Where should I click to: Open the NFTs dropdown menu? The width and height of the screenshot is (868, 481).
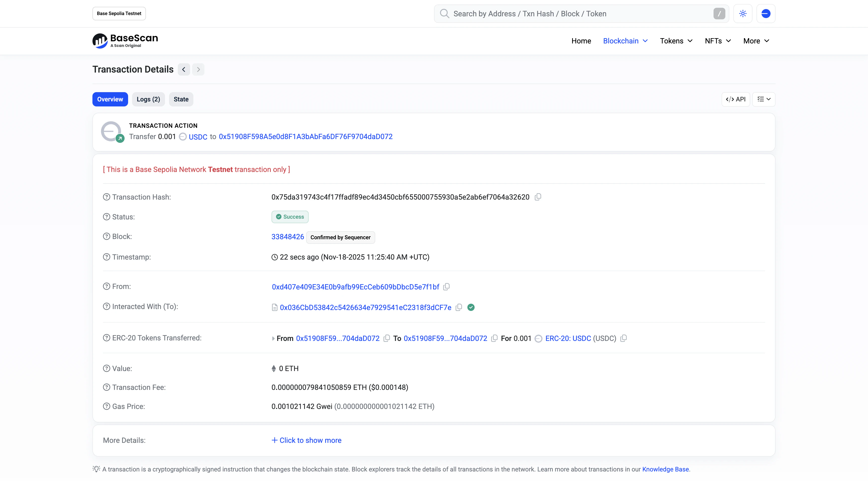pyautogui.click(x=718, y=41)
